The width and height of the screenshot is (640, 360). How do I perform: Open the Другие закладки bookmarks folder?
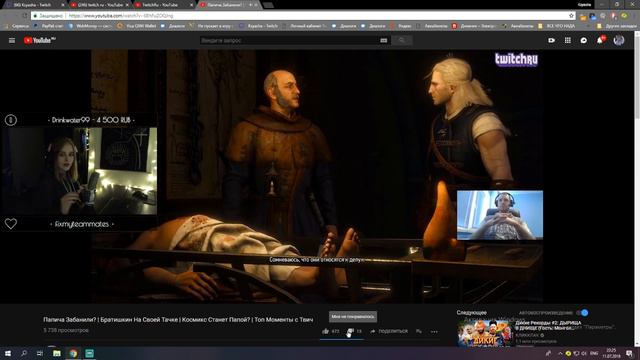616,26
